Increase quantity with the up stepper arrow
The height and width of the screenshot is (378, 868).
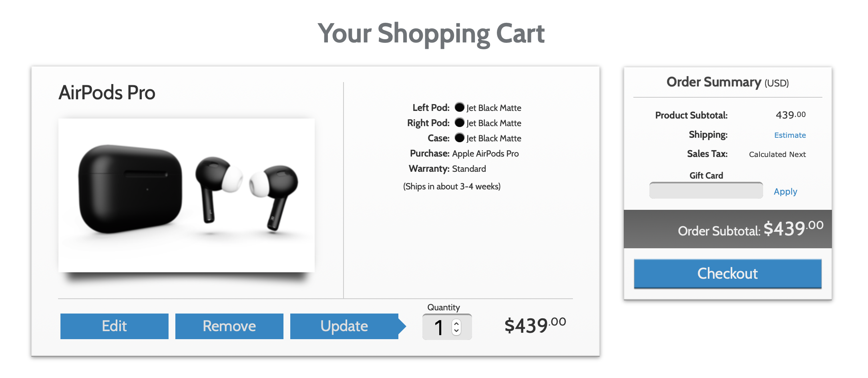[456, 323]
